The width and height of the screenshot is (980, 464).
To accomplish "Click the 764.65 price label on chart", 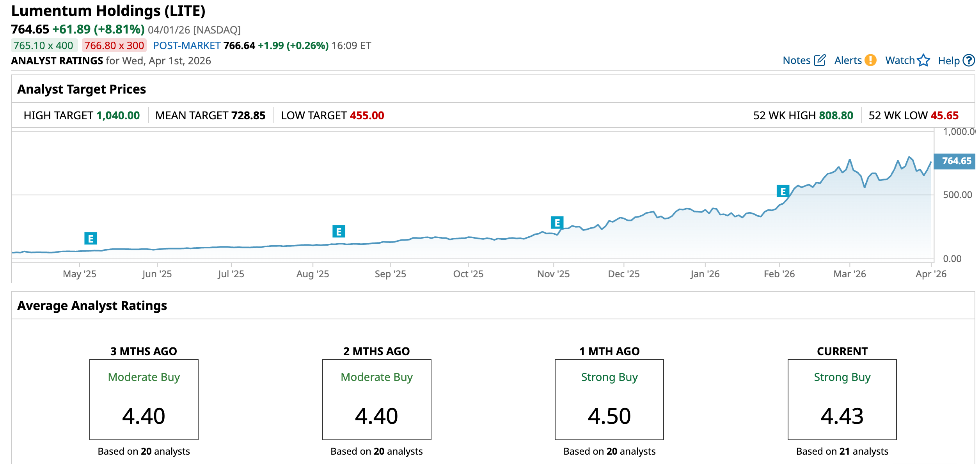I will point(956,161).
